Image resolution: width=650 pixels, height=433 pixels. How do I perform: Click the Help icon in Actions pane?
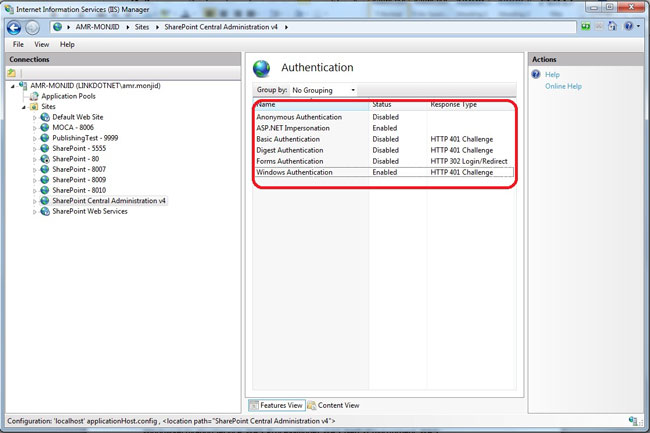(x=536, y=74)
